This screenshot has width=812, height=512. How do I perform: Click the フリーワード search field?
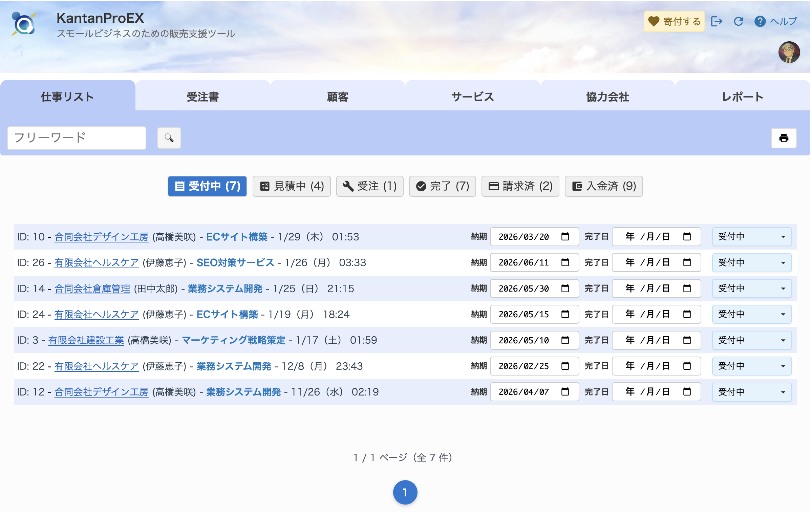pyautogui.click(x=77, y=138)
